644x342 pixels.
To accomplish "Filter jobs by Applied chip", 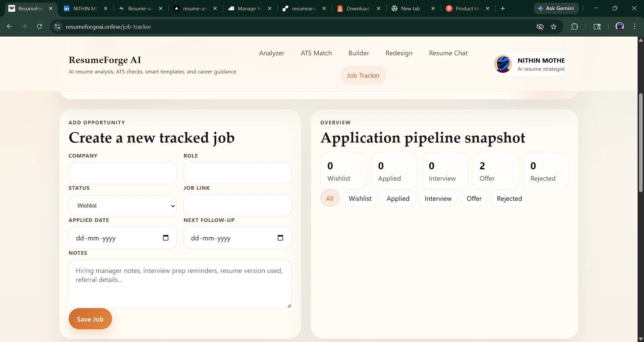I will coord(398,198).
